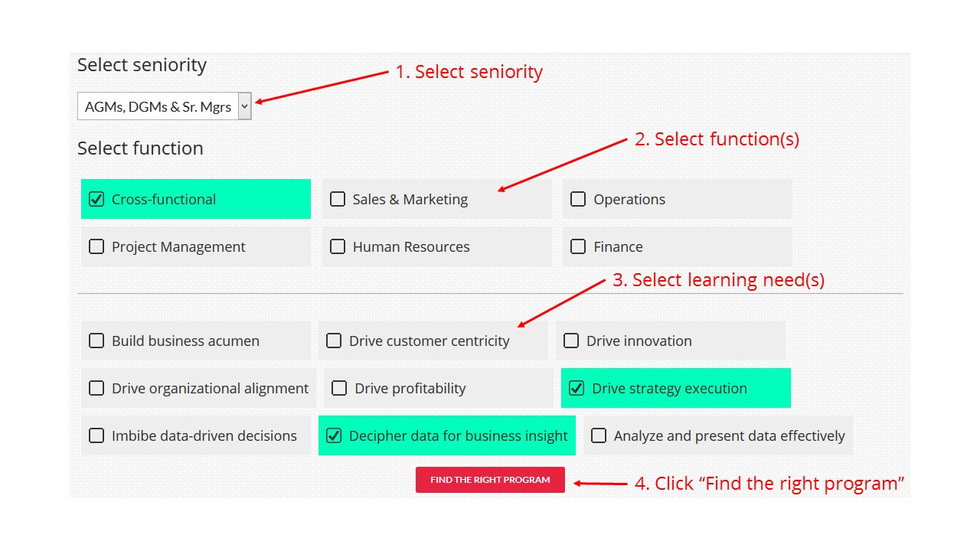Uncheck the Cross-functional checkbox

tap(96, 199)
